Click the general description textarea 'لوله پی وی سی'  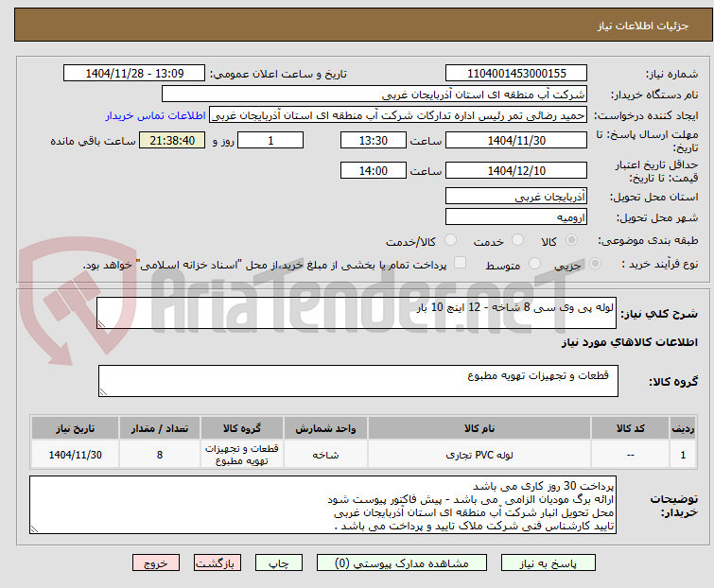point(357,313)
